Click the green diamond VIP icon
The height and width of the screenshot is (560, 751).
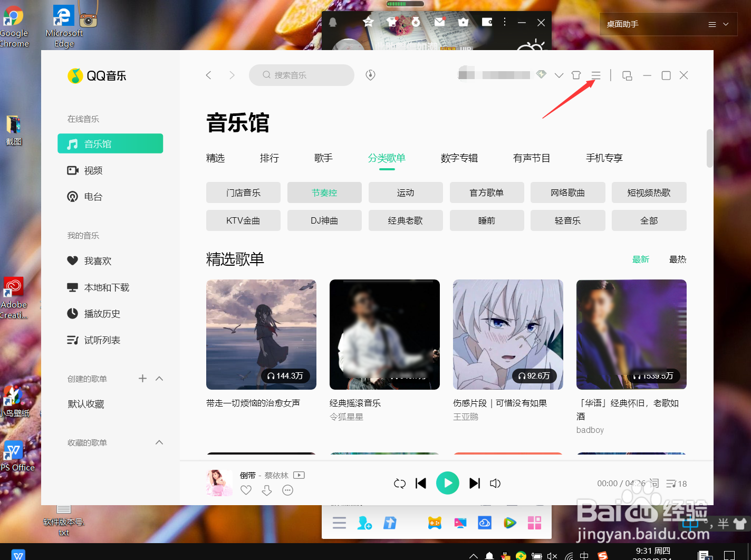click(541, 74)
